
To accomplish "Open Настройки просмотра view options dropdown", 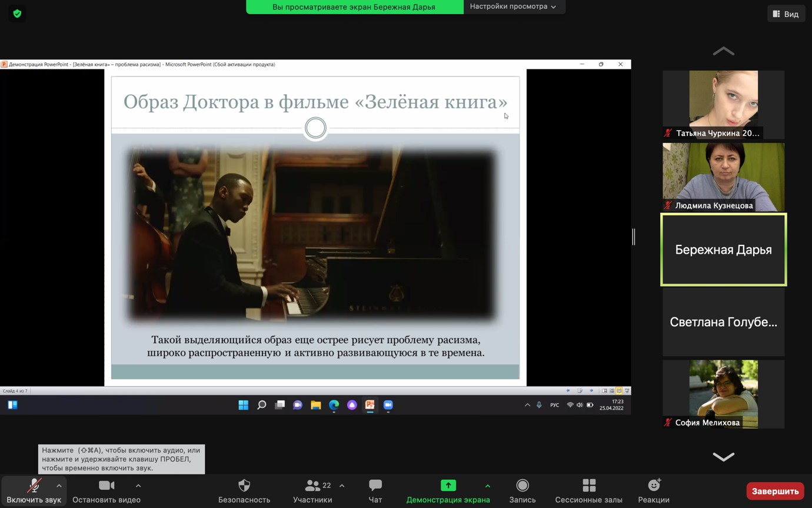I will click(x=513, y=6).
